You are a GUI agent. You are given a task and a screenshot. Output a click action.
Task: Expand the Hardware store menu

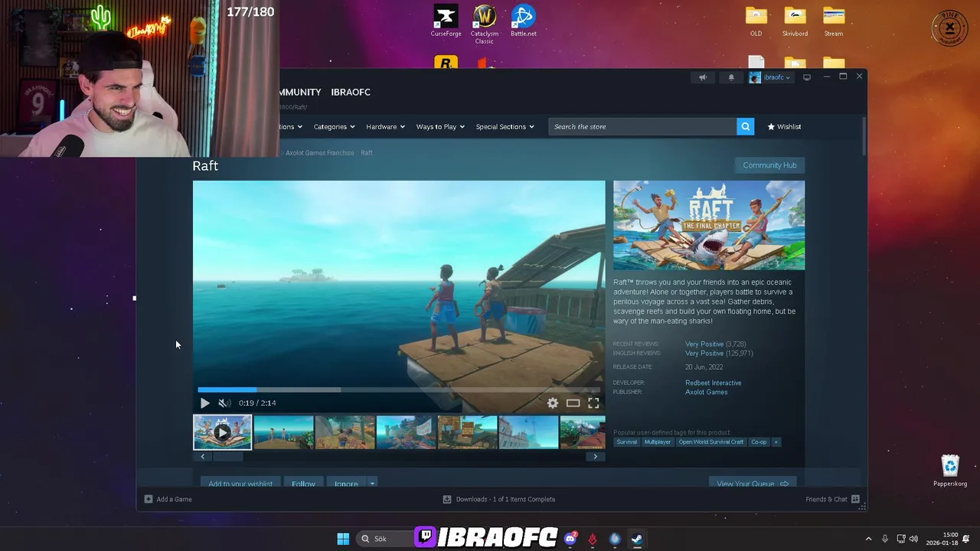coord(385,127)
